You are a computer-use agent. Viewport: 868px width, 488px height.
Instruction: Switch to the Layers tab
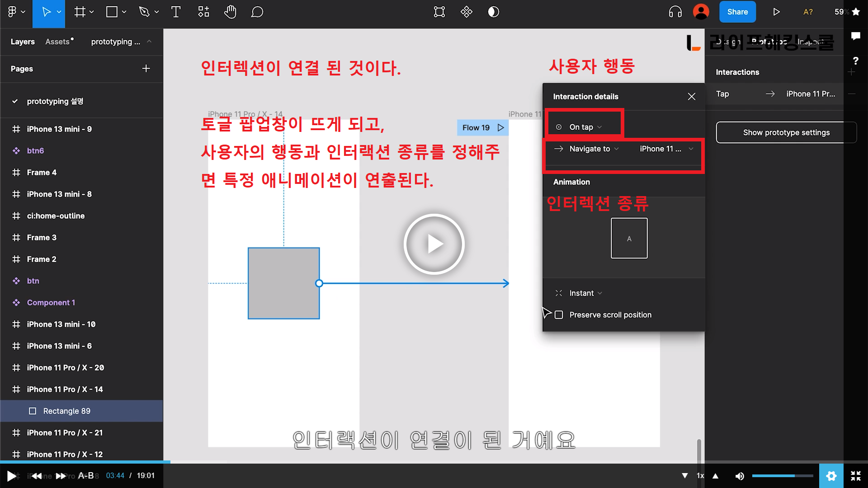tap(23, 42)
